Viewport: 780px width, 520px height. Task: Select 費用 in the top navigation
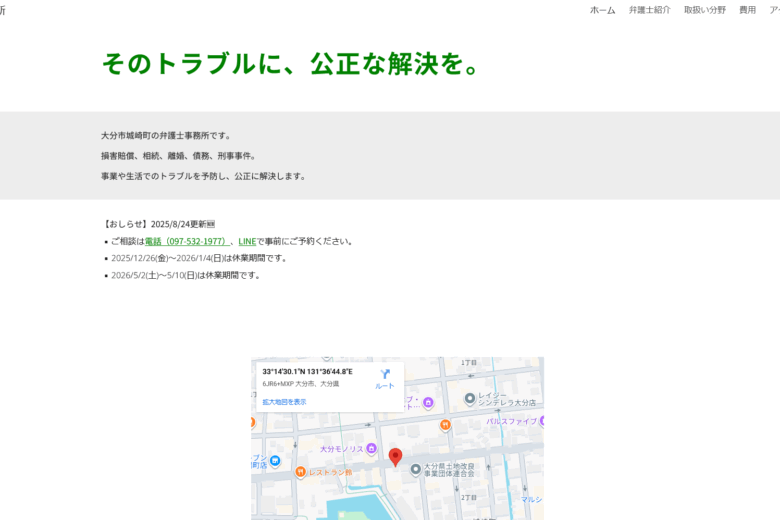click(x=747, y=10)
